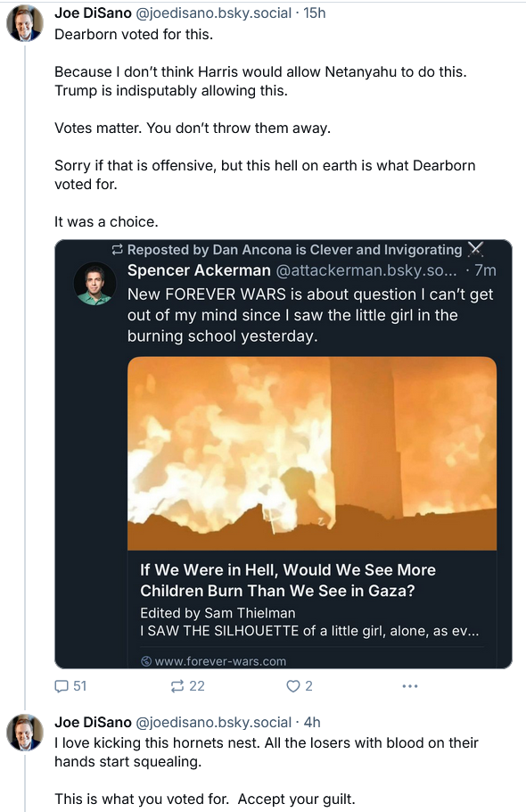Open Joe DiSano's avatar on the second post
This screenshot has width=526, height=812.
pos(24,733)
